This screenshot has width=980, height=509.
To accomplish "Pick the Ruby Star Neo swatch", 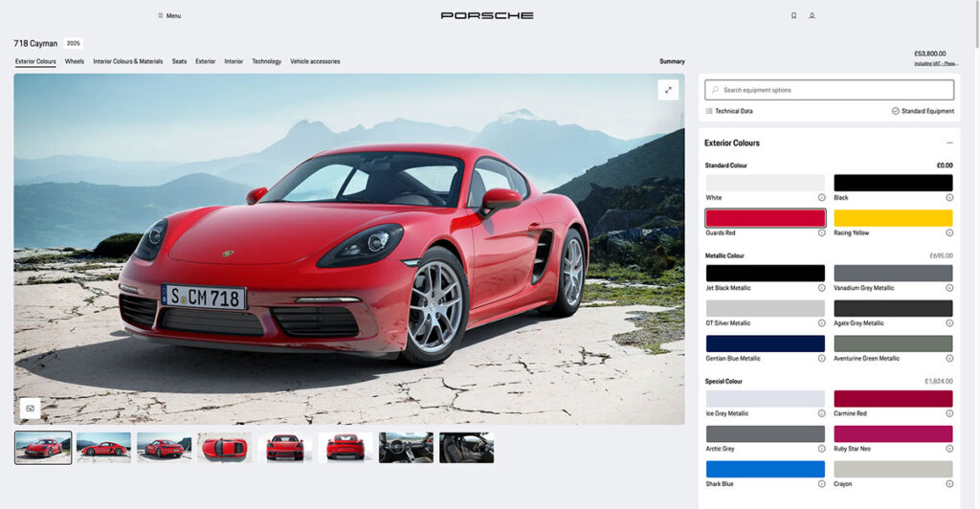I will 893,434.
